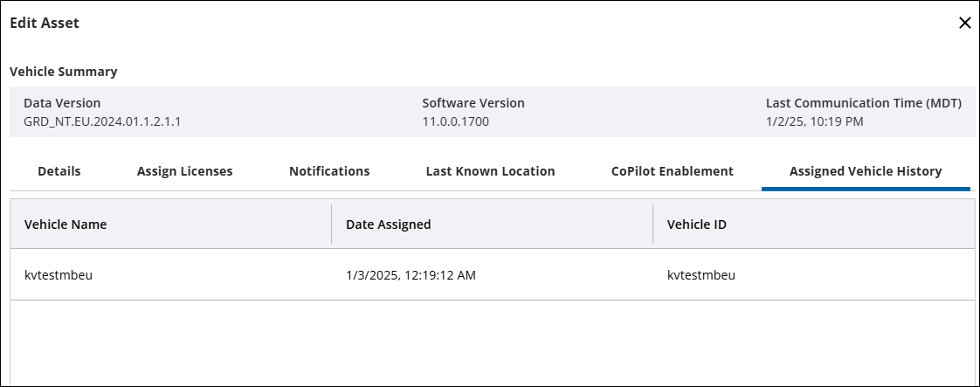Click the Date Assigned column header

pos(389,225)
